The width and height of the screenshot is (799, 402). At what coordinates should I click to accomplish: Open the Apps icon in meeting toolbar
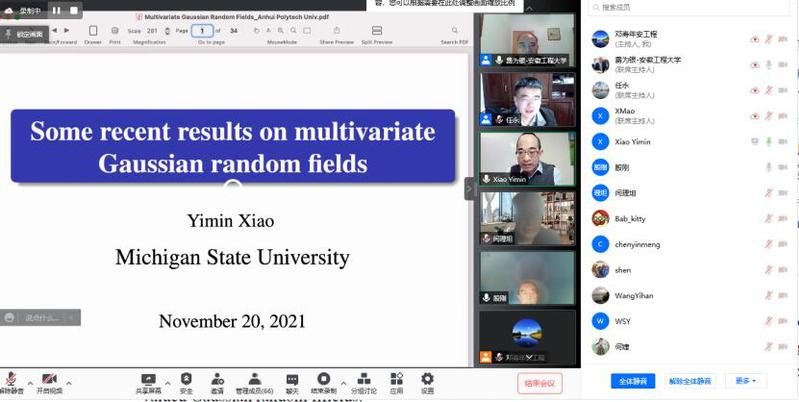click(x=397, y=383)
